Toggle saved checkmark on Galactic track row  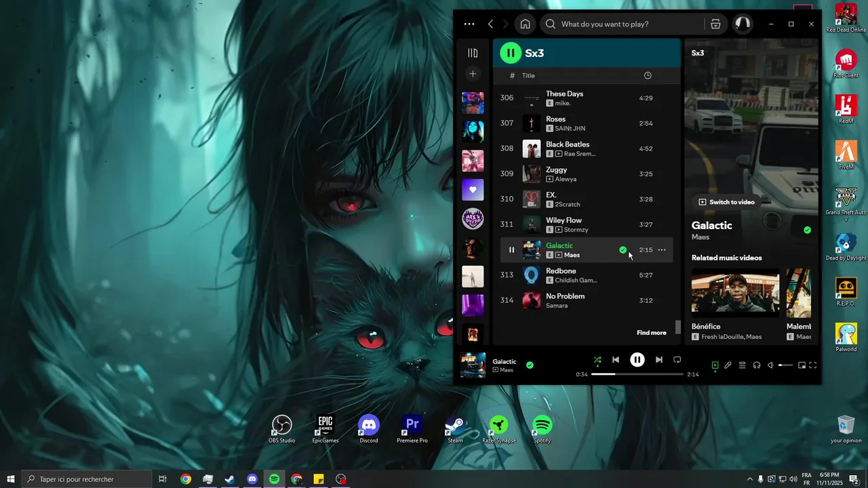pyautogui.click(x=623, y=249)
